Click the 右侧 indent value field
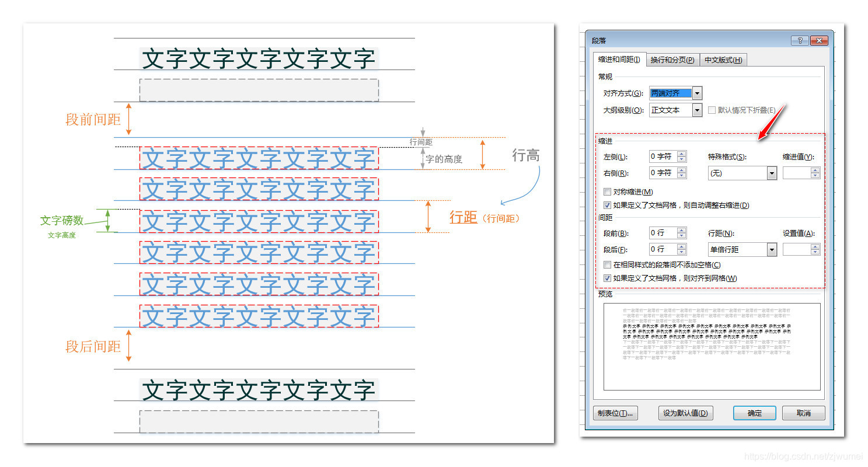Screen dimensions: 868x467 coord(663,173)
